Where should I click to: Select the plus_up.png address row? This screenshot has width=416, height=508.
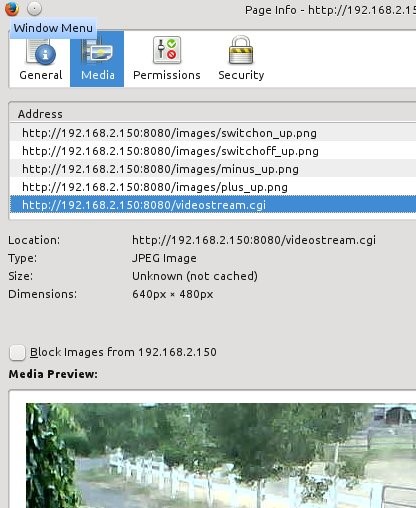point(213,187)
